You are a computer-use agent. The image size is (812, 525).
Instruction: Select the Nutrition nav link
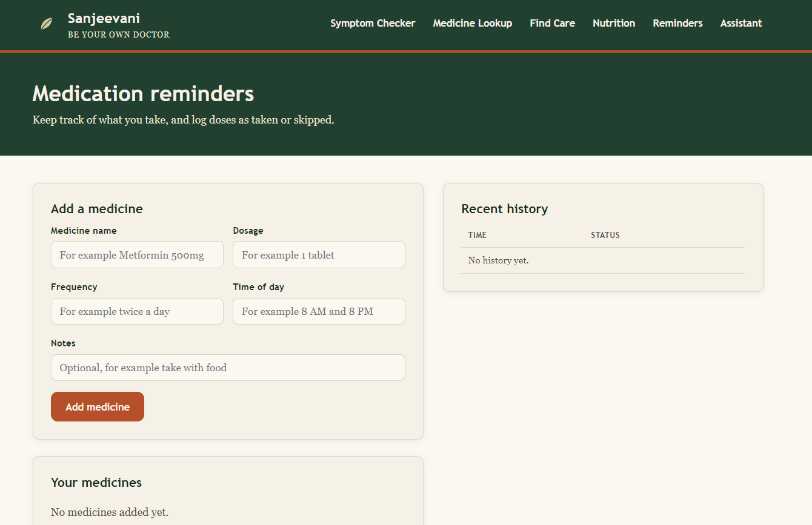[614, 23]
